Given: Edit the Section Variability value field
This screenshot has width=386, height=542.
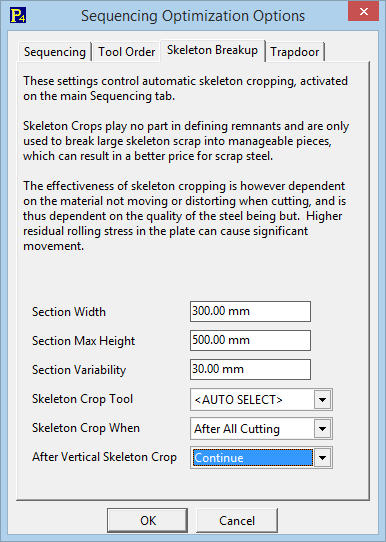Looking at the screenshot, I should [x=250, y=369].
